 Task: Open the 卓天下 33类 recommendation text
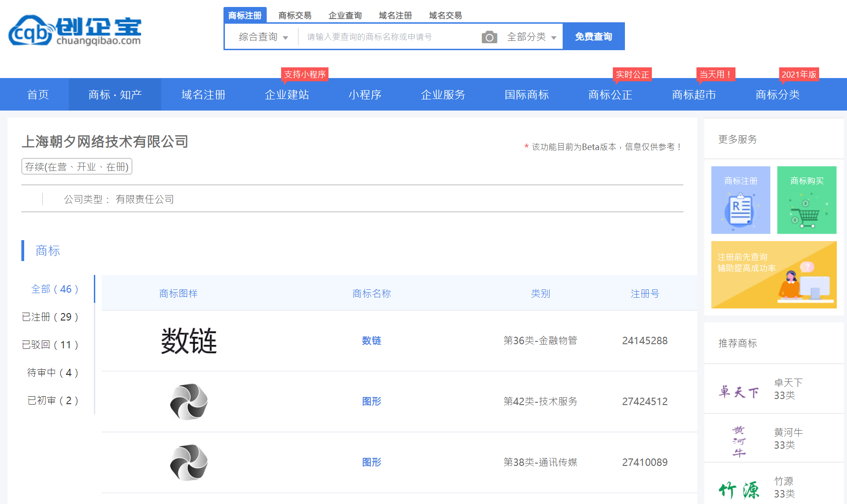(788, 389)
